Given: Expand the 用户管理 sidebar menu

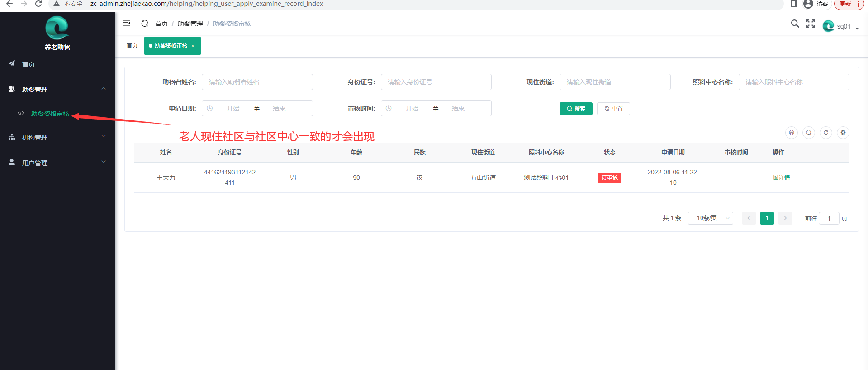Looking at the screenshot, I should (x=57, y=163).
